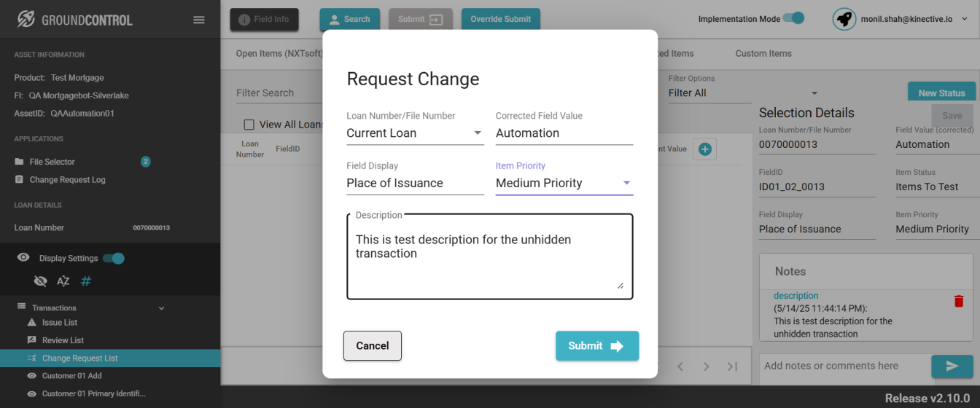The image size is (980, 408).
Task: Click the hidden-items eye-slash icon
Action: pyautogui.click(x=41, y=281)
